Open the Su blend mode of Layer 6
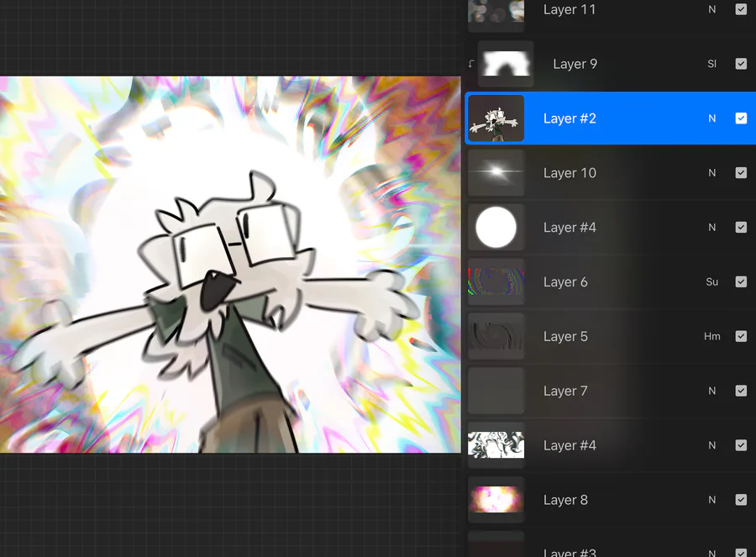The image size is (756, 557). click(712, 281)
